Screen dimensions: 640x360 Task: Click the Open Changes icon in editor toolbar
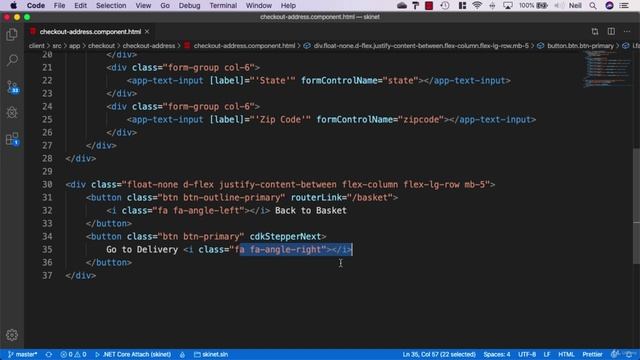(595, 31)
